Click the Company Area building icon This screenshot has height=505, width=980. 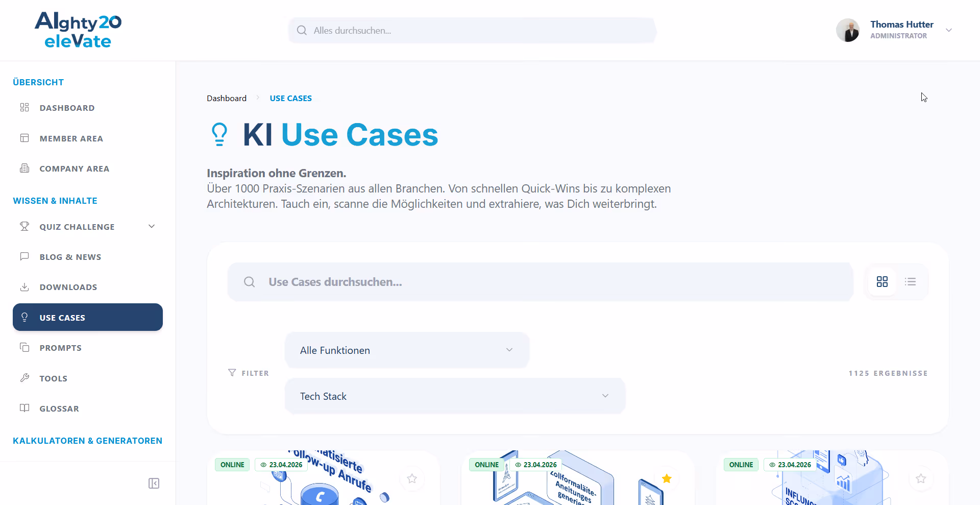point(24,168)
